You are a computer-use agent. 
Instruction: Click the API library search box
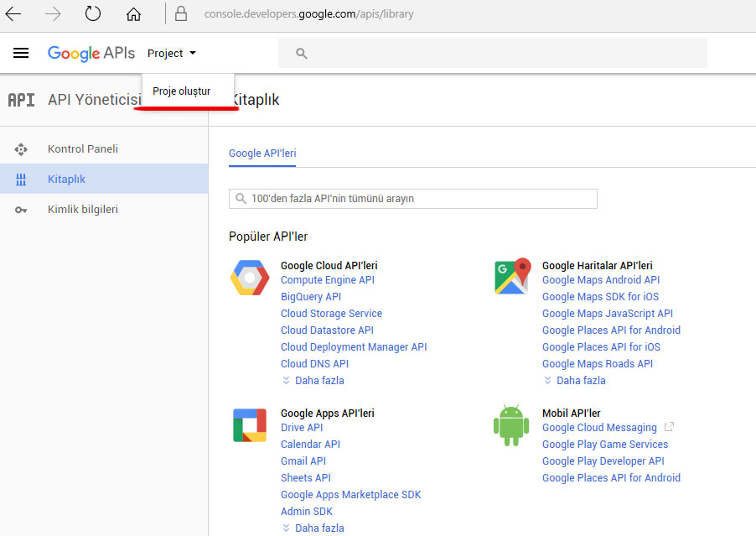pos(412,199)
